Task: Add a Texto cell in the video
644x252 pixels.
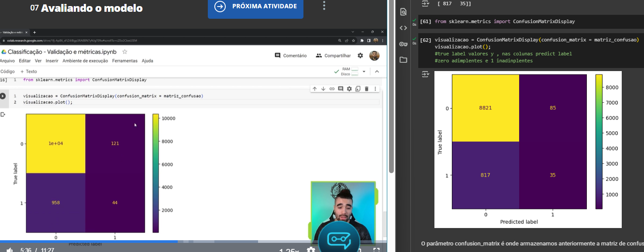Action: tap(28, 71)
